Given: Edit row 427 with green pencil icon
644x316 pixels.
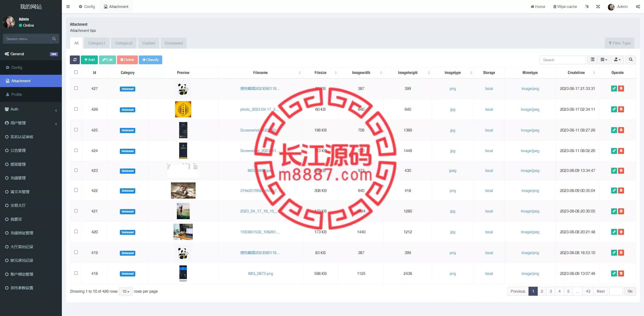Looking at the screenshot, I should 614,88.
